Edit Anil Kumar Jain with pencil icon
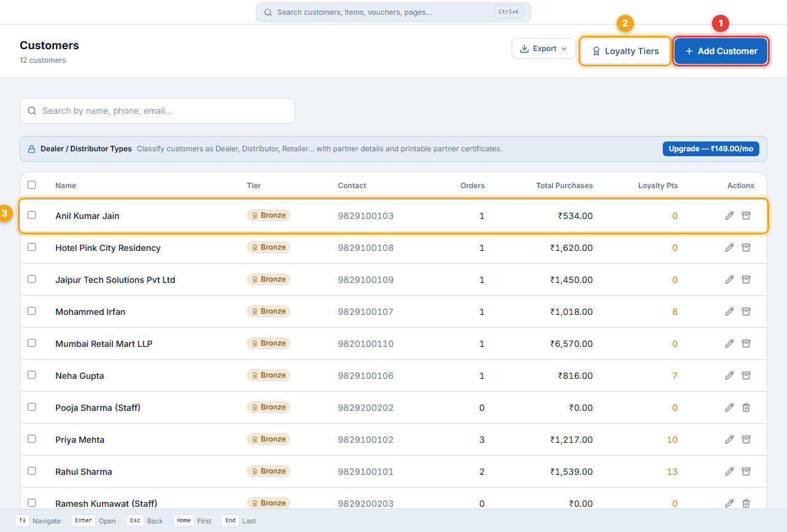787x532 pixels. [x=730, y=215]
